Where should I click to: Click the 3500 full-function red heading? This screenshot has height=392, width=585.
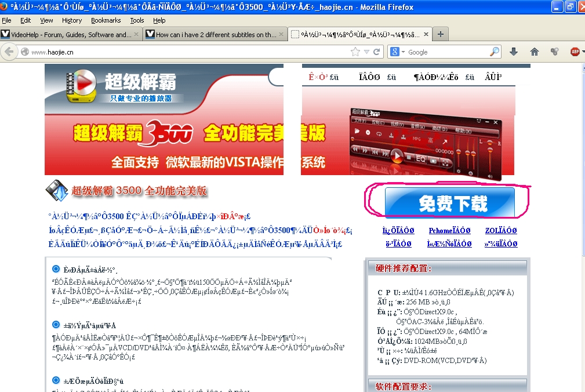(139, 191)
